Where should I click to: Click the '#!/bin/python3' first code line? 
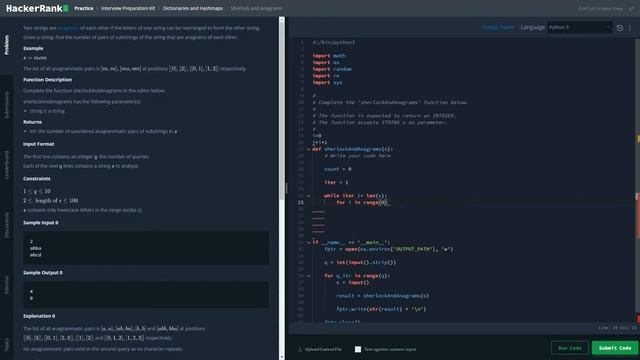tap(333, 42)
